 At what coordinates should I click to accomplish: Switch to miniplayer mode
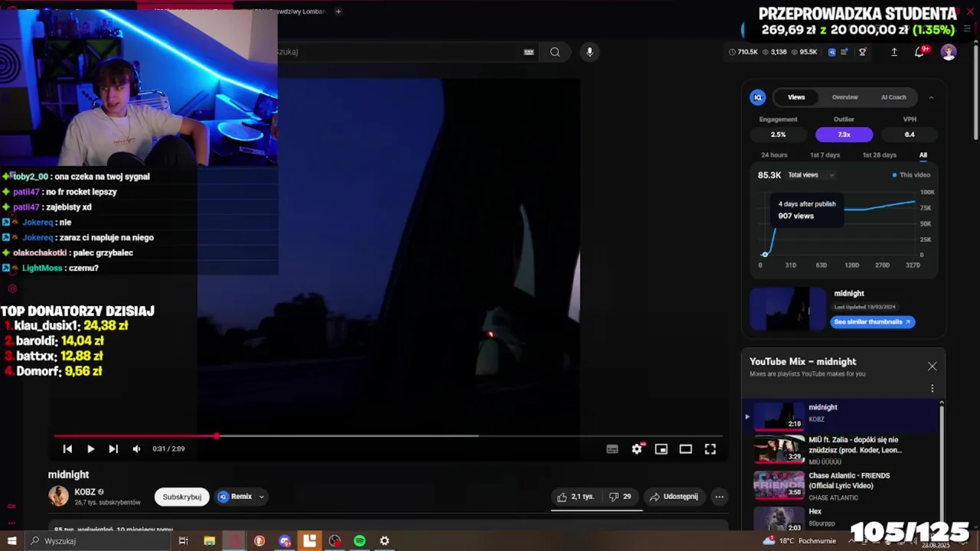tap(661, 449)
